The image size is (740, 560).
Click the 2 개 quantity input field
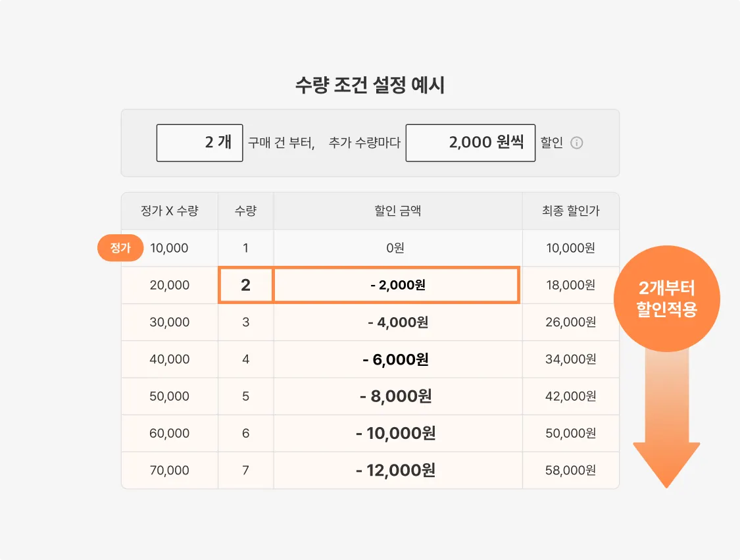[199, 143]
